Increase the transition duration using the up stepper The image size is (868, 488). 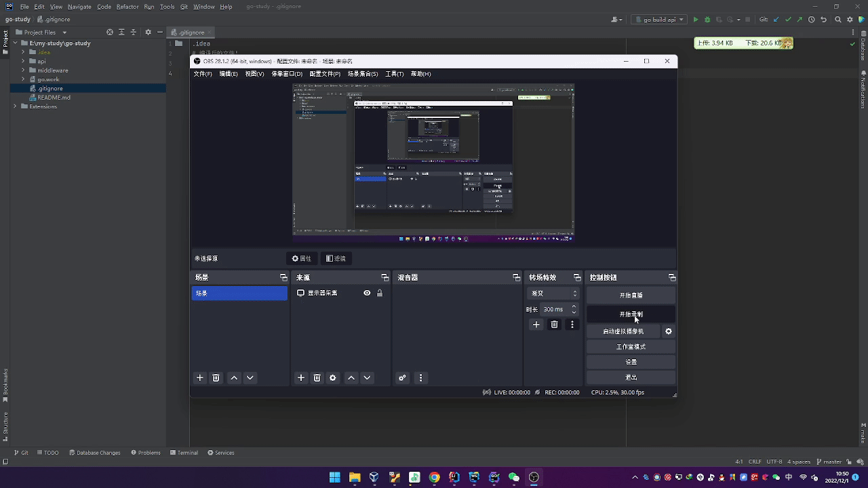click(574, 306)
